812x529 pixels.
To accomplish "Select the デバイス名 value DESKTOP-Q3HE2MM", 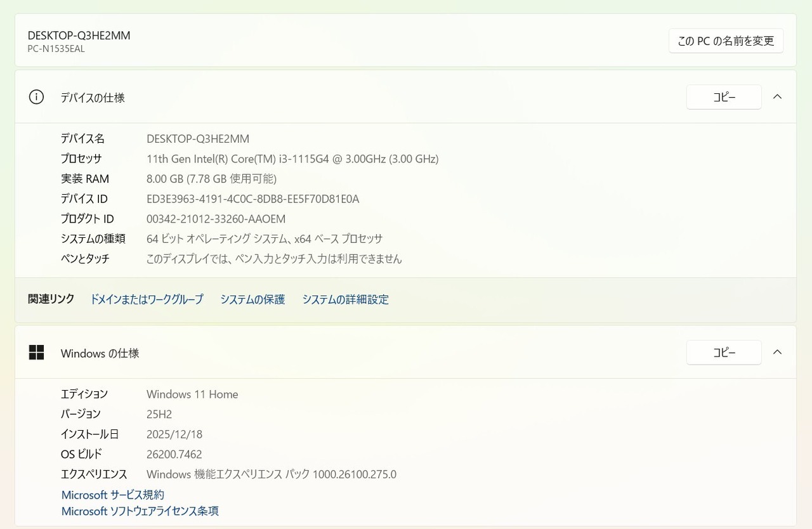I will [x=198, y=138].
